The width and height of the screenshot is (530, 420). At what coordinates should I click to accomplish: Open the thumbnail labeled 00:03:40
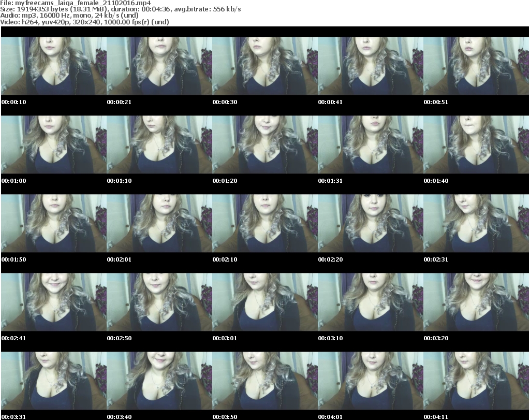[159, 381]
